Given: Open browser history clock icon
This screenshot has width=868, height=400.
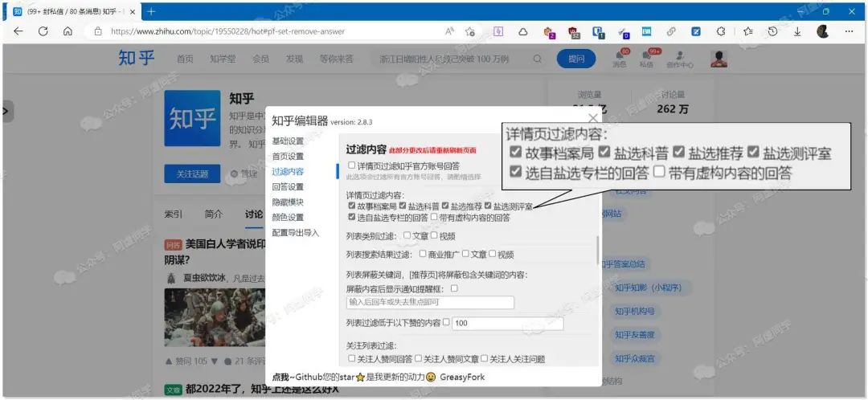Looking at the screenshot, I should pyautogui.click(x=772, y=31).
